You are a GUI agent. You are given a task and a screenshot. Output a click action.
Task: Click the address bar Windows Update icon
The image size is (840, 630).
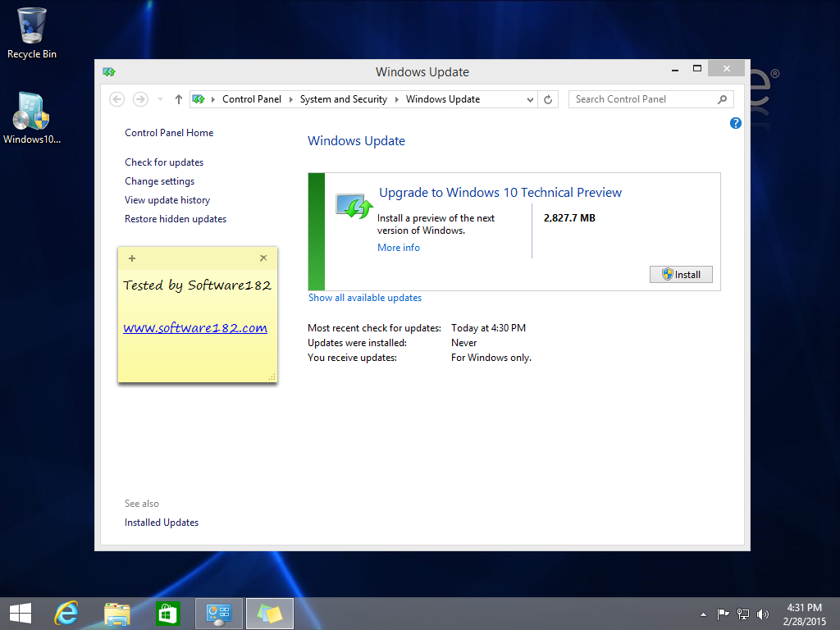pyautogui.click(x=199, y=99)
